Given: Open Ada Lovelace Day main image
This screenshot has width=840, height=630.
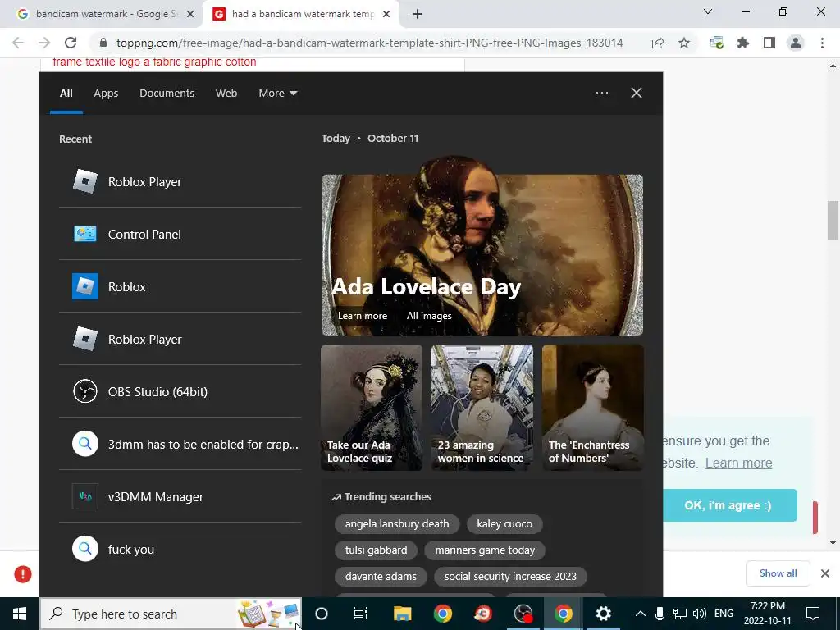Looking at the screenshot, I should (x=482, y=246).
